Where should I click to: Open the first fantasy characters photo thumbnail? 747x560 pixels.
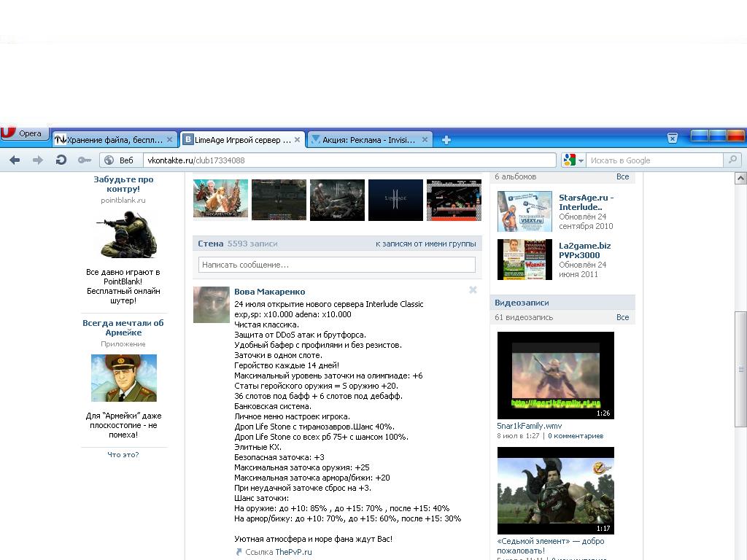[x=220, y=199]
